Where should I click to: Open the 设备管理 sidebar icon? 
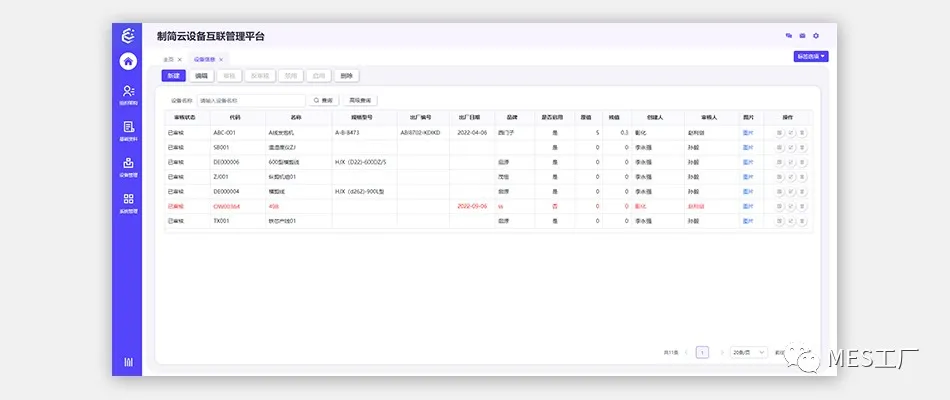click(128, 164)
